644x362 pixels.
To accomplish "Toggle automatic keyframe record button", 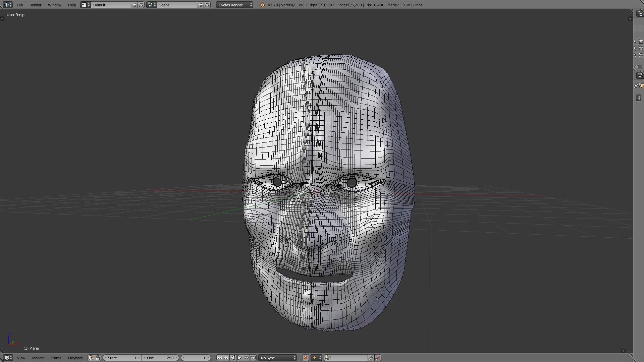I will coord(306,358).
